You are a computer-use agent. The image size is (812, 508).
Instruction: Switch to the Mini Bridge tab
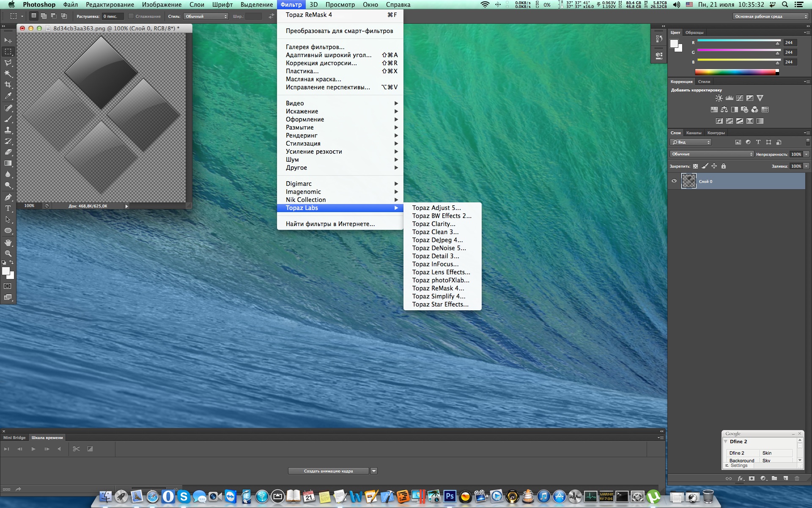pyautogui.click(x=14, y=438)
